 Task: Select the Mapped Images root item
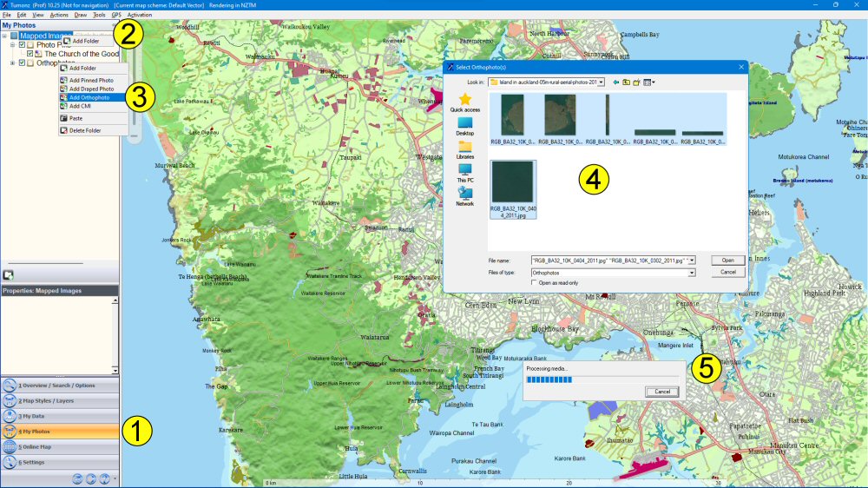click(x=44, y=36)
